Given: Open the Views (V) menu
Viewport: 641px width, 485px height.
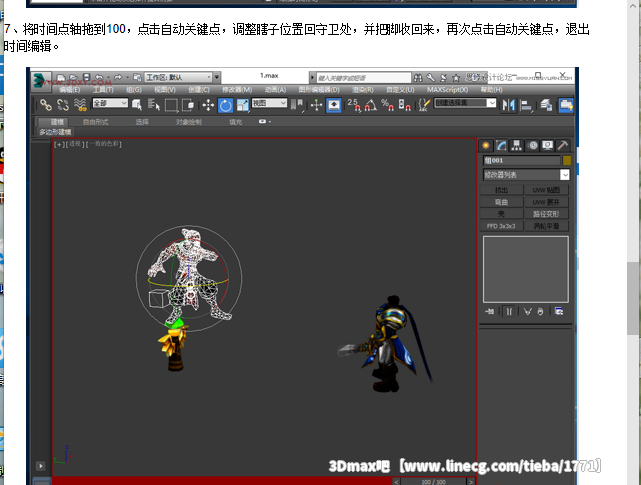Looking at the screenshot, I should pos(165,90).
